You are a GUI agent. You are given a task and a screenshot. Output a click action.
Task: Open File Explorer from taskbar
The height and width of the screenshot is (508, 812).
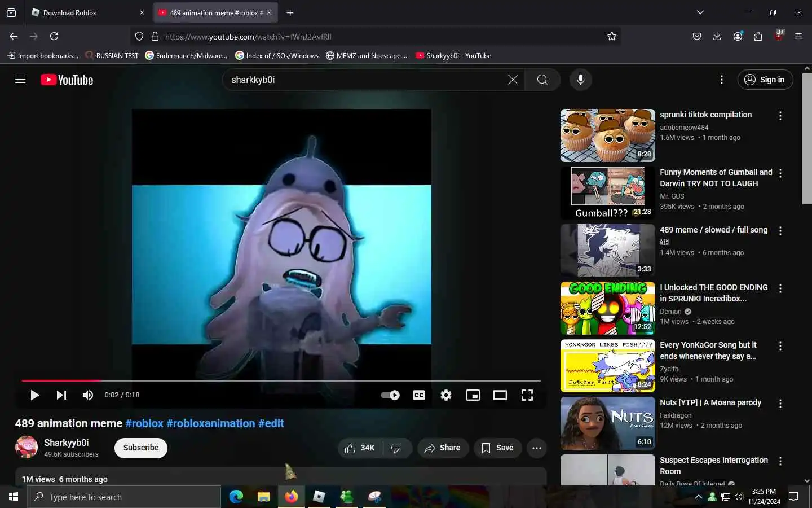(263, 497)
